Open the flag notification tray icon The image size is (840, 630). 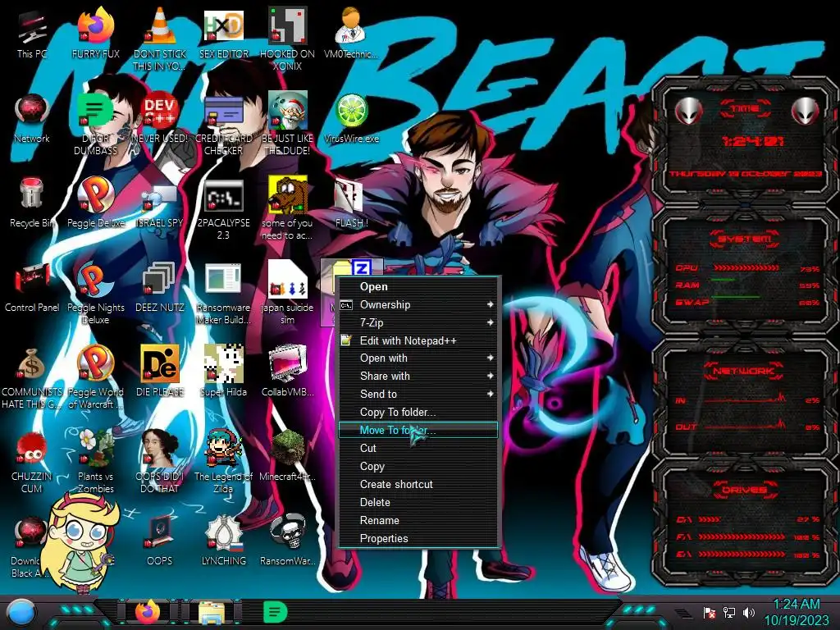710,612
